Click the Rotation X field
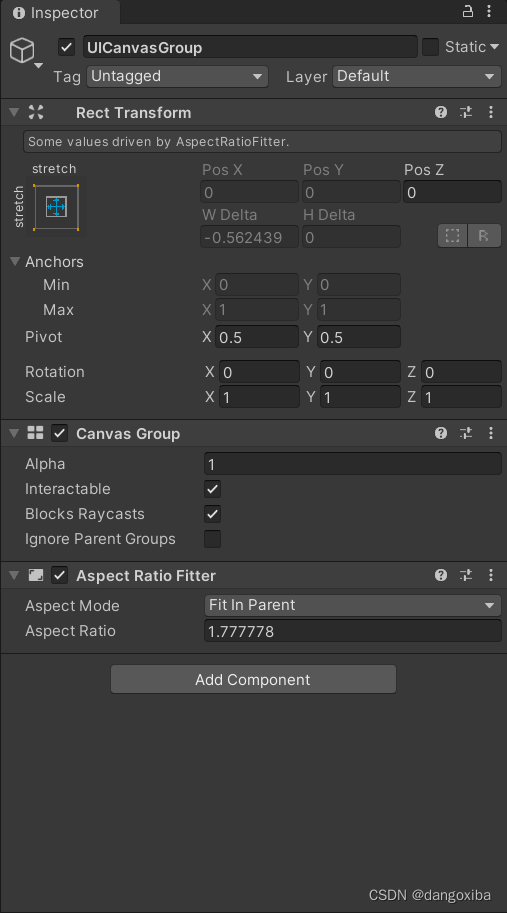This screenshot has width=507, height=913. tap(259, 372)
